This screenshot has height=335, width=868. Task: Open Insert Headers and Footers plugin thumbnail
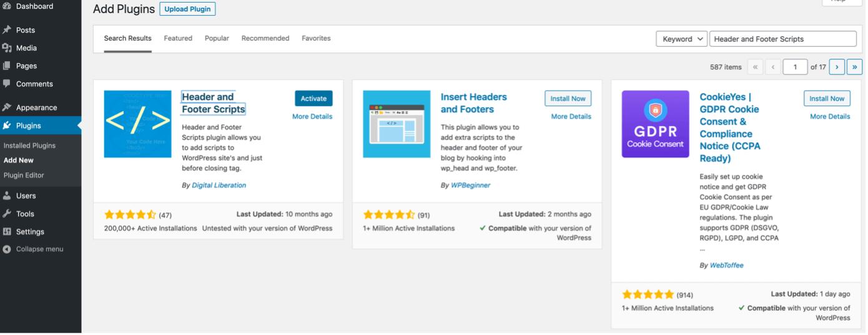397,124
